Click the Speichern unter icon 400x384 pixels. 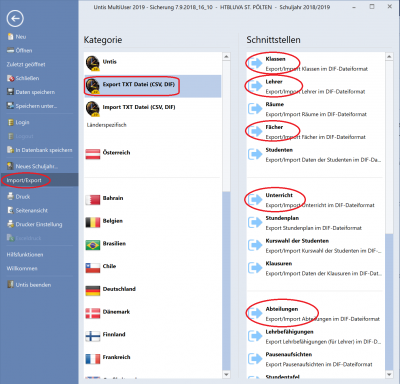pyautogui.click(x=10, y=106)
